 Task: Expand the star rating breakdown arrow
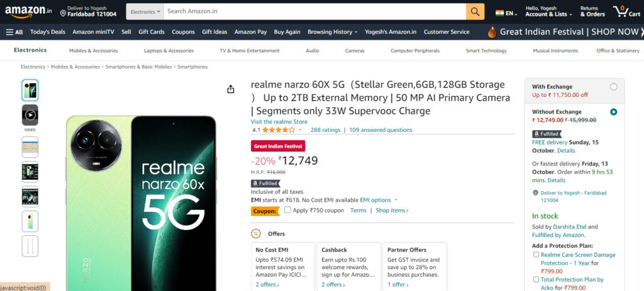[x=300, y=129]
